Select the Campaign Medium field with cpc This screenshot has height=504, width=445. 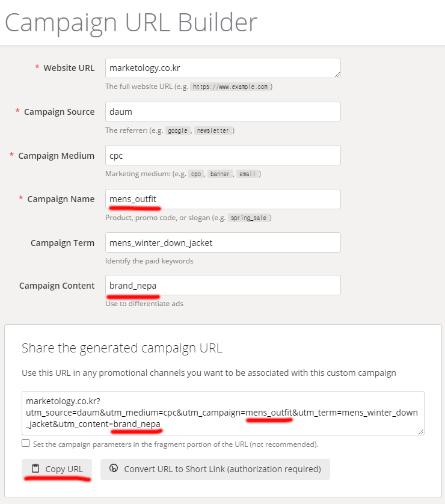point(222,155)
